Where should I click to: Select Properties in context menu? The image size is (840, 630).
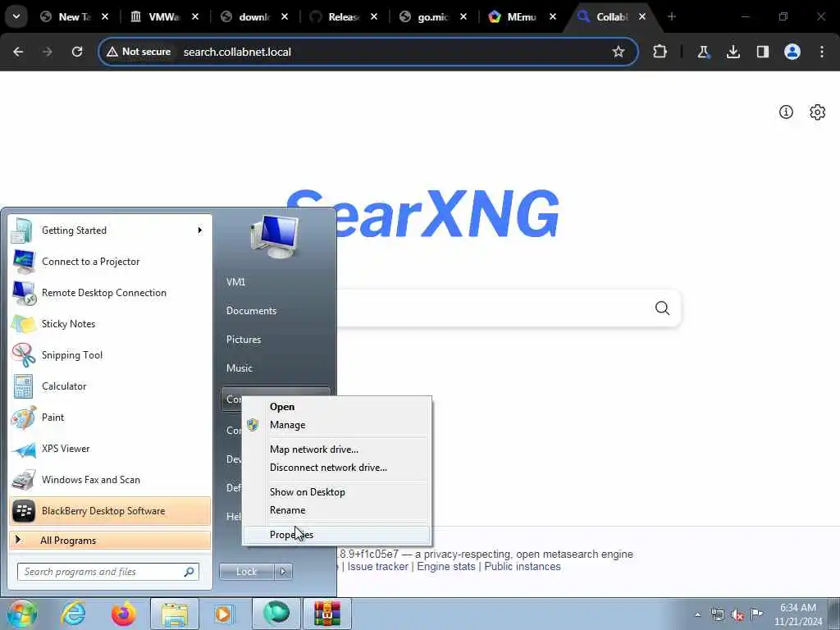[336, 535]
